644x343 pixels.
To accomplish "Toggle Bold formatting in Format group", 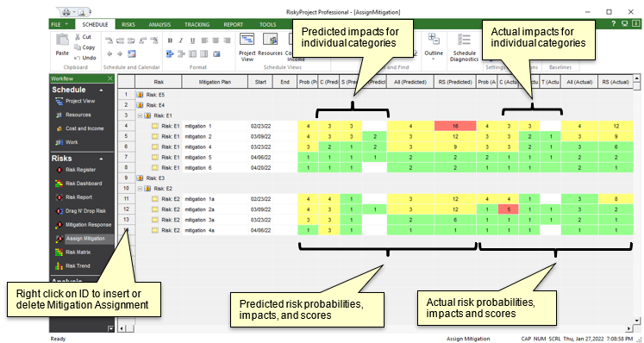I will [x=170, y=41].
